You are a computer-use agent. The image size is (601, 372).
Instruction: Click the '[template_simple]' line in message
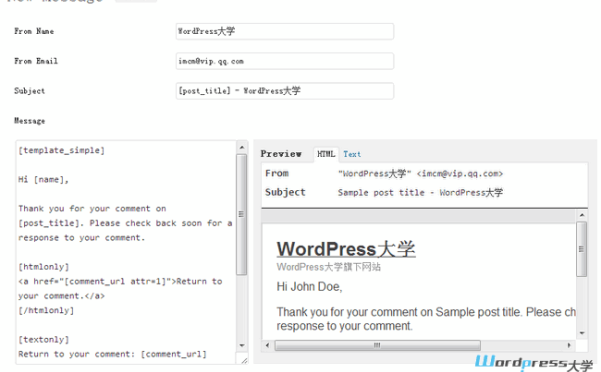click(61, 151)
